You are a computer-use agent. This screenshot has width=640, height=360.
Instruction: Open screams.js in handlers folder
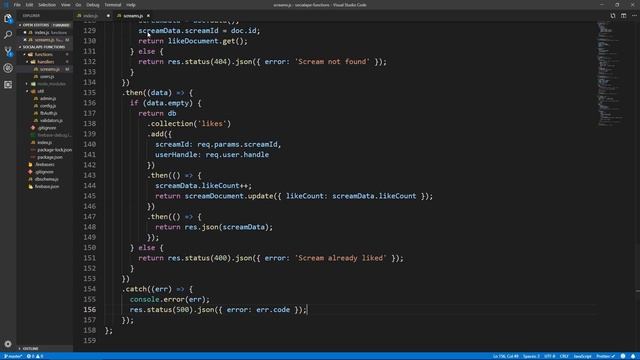[49, 69]
